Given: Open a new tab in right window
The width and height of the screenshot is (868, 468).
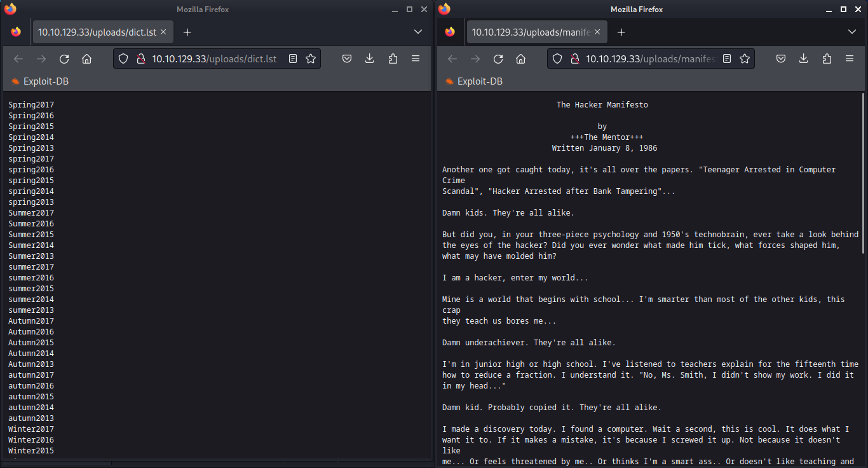Looking at the screenshot, I should click(621, 32).
